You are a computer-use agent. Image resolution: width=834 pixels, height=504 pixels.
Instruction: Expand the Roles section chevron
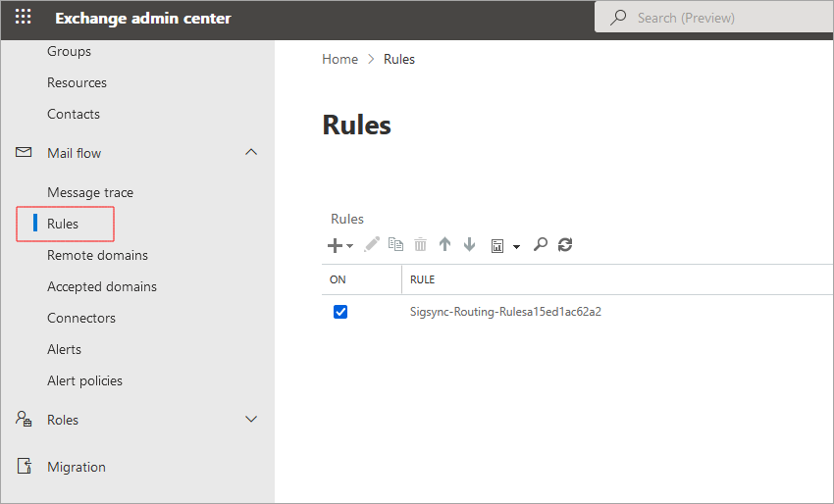point(251,420)
